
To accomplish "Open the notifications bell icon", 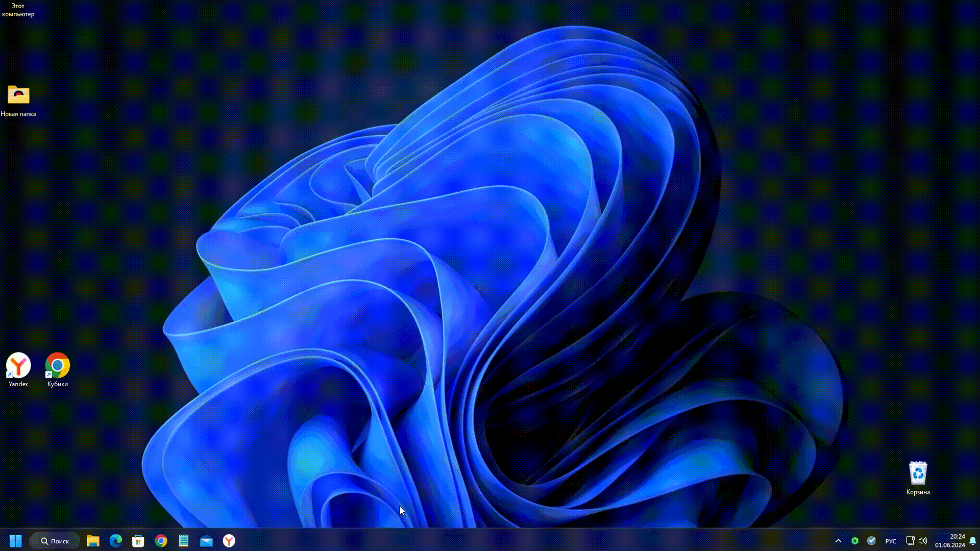I will (x=973, y=541).
